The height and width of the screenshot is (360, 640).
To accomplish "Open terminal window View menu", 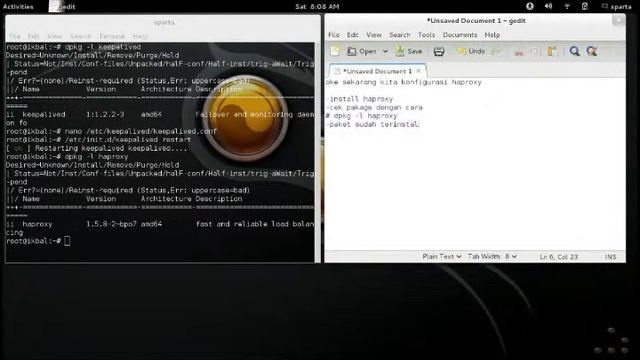I will coord(54,36).
